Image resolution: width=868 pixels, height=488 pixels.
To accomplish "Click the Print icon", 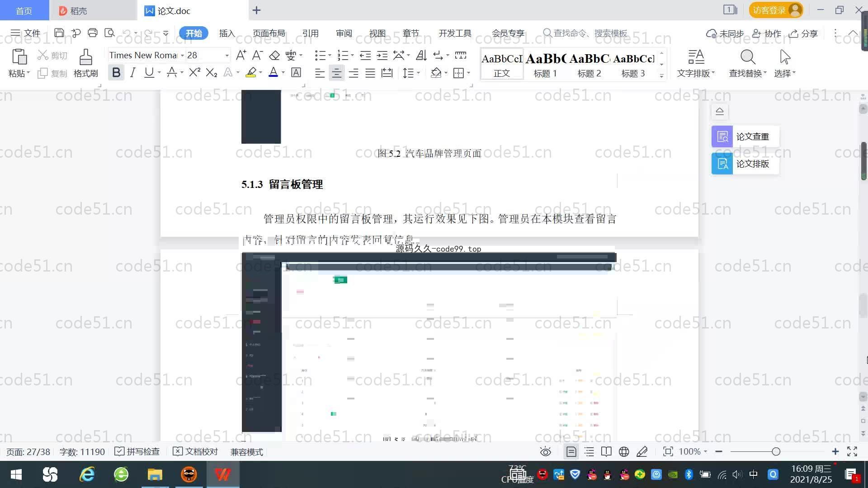I will [x=93, y=33].
